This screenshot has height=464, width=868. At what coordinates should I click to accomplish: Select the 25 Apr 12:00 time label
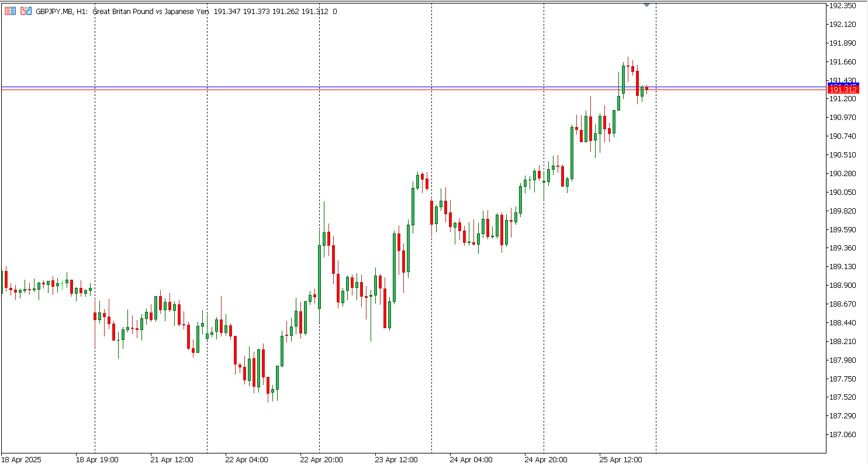click(x=620, y=460)
